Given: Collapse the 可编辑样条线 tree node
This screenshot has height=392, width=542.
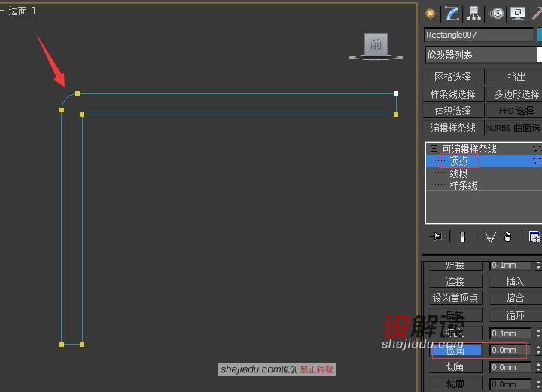Looking at the screenshot, I should coord(434,149).
